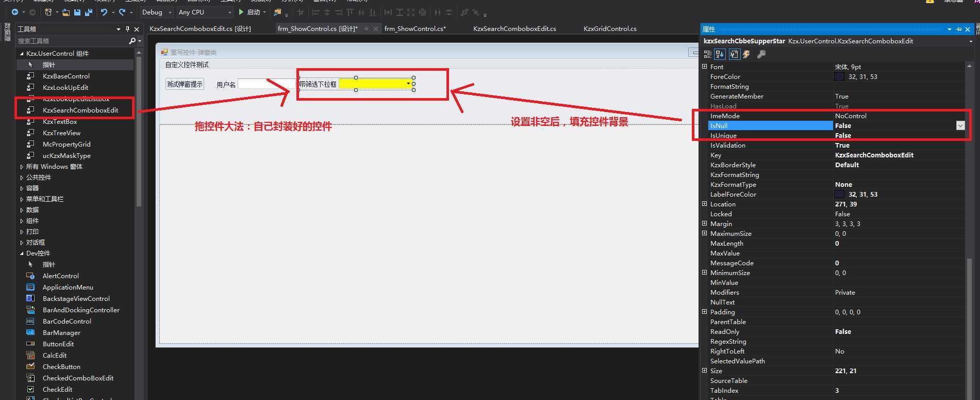Viewport: 980px width, 400px height.
Task: Select KzxSearchComboboxEdit in the toolbox
Action: (x=80, y=110)
